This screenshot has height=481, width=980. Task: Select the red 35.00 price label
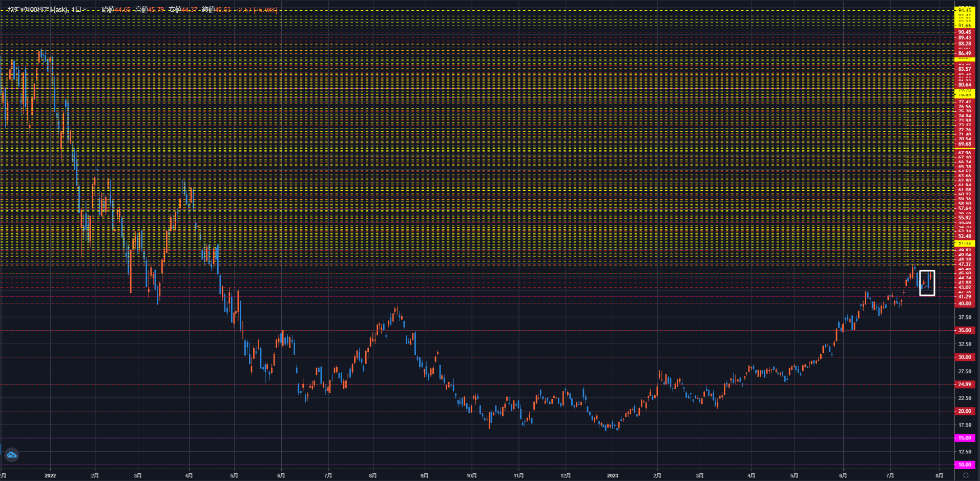pyautogui.click(x=965, y=330)
